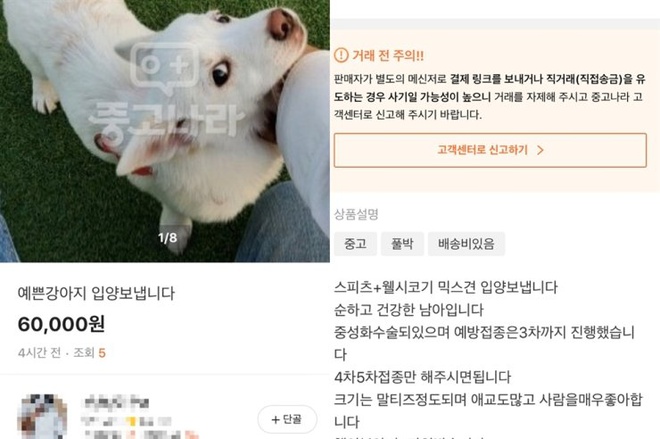Click the 4시간 전 posted time text
Viewport: 660px width, 439px height.
click(x=39, y=353)
